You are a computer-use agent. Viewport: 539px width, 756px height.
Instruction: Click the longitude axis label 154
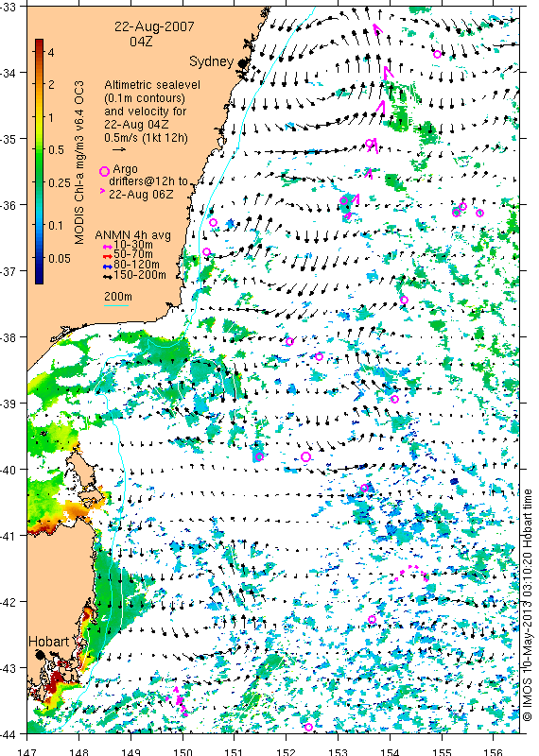pos(390,751)
